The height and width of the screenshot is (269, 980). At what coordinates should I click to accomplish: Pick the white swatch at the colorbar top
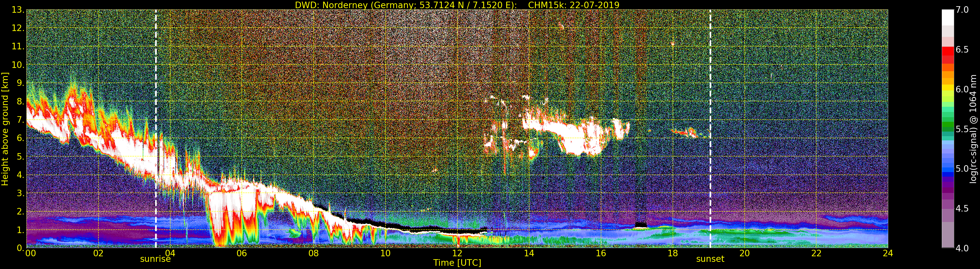(x=948, y=17)
